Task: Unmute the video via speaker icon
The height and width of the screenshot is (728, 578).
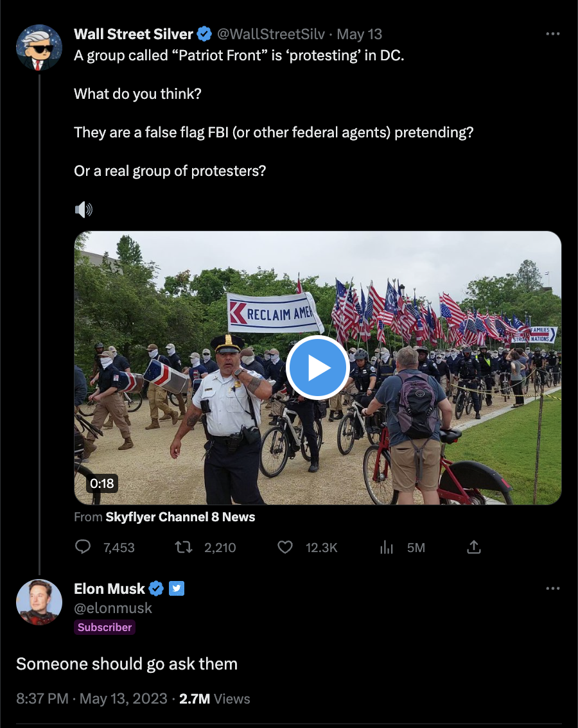Action: (x=83, y=209)
